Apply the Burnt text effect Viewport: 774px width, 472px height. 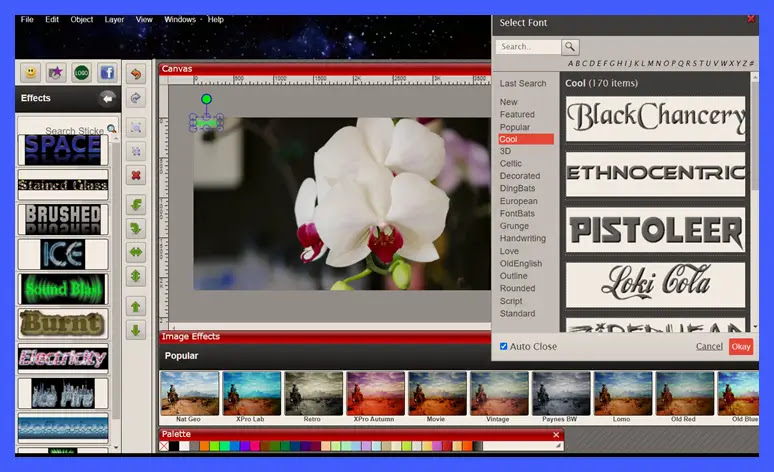point(63,323)
